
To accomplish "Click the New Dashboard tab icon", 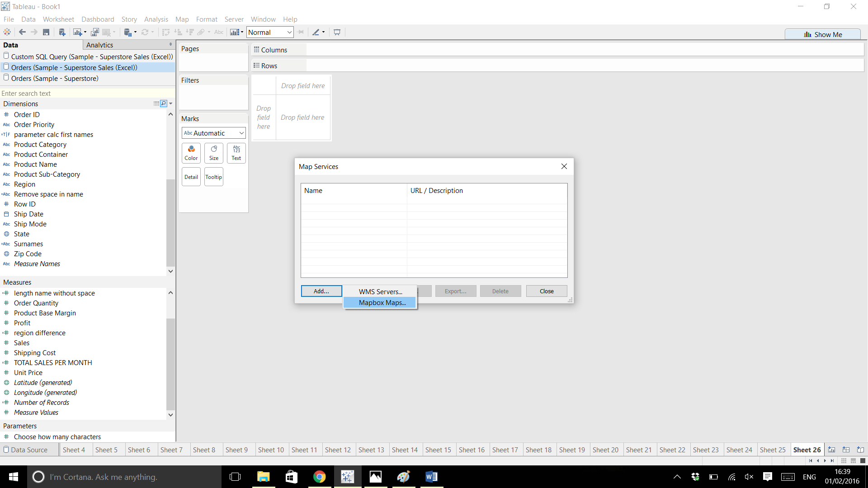I will coord(846,450).
